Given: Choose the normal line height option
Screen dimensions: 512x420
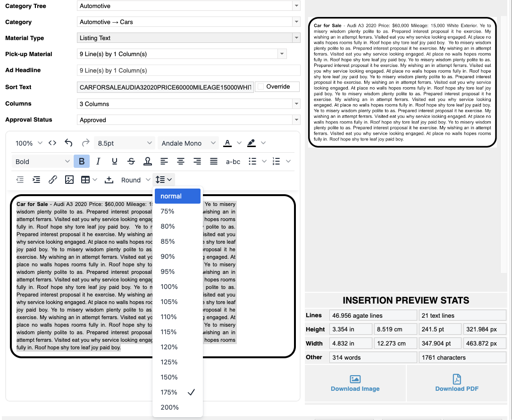Looking at the screenshot, I should click(x=171, y=196).
